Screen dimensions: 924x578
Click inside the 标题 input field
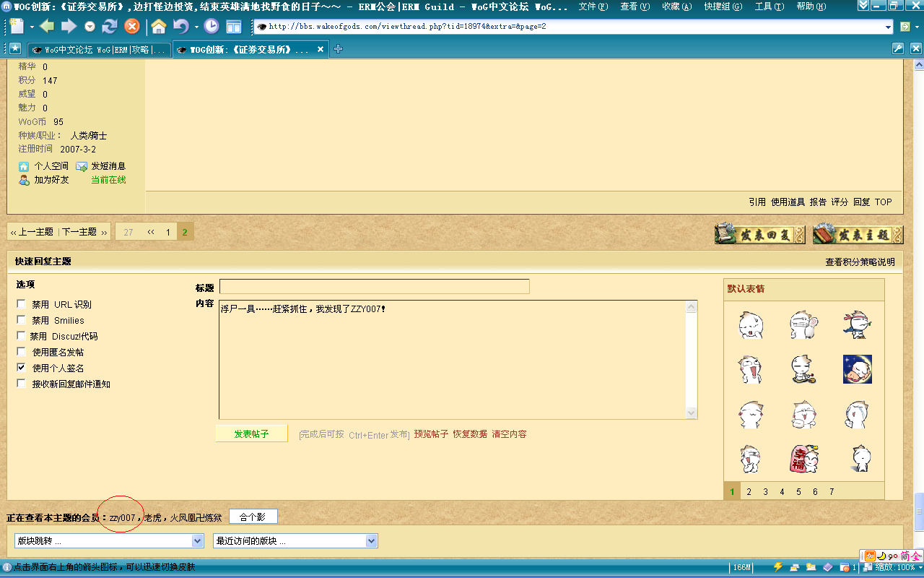374,287
